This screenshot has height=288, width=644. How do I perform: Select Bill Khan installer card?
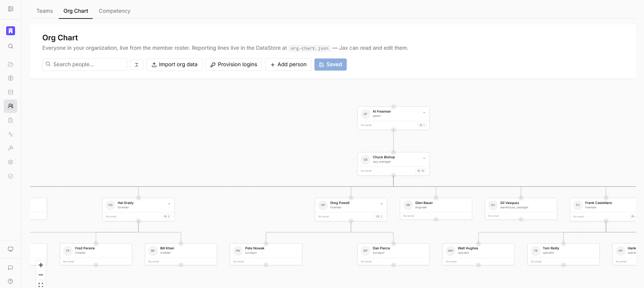click(x=181, y=254)
